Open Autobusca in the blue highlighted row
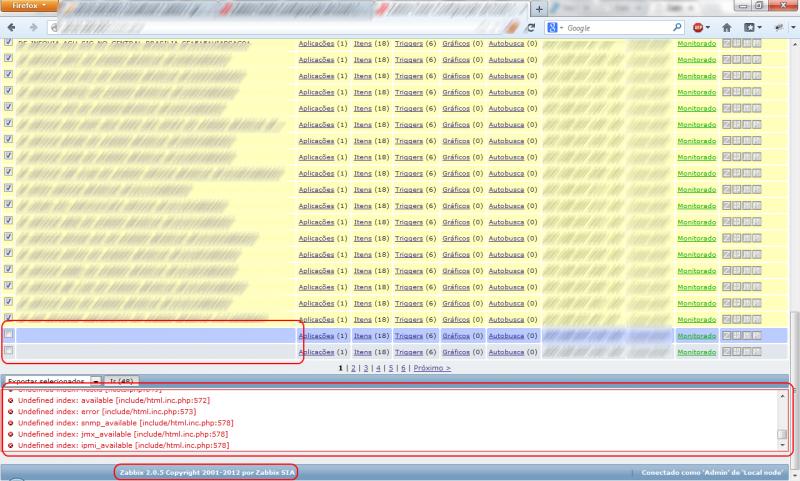Image resolution: width=800 pixels, height=481 pixels. coord(506,336)
